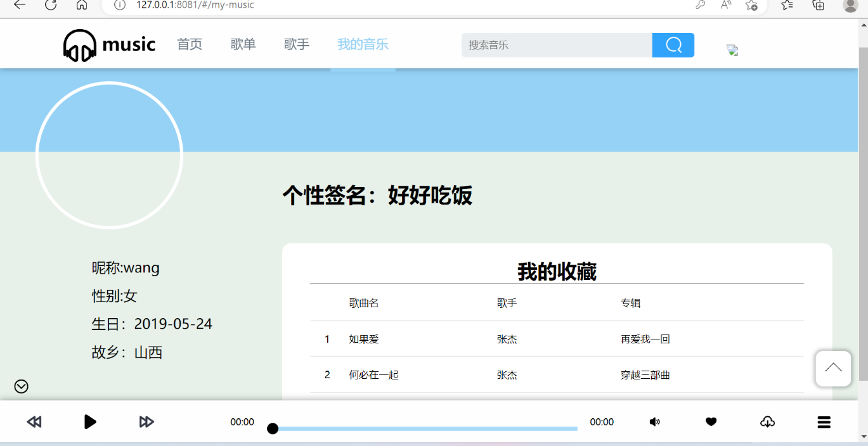Viewport: 868px width, 446px height.
Task: Click the read aloud icon
Action: click(x=726, y=5)
